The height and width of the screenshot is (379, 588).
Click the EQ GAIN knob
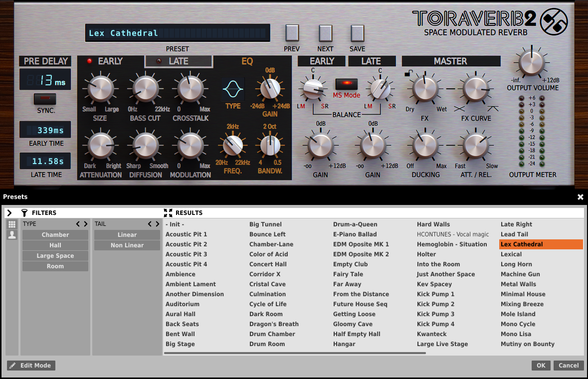coord(270,88)
